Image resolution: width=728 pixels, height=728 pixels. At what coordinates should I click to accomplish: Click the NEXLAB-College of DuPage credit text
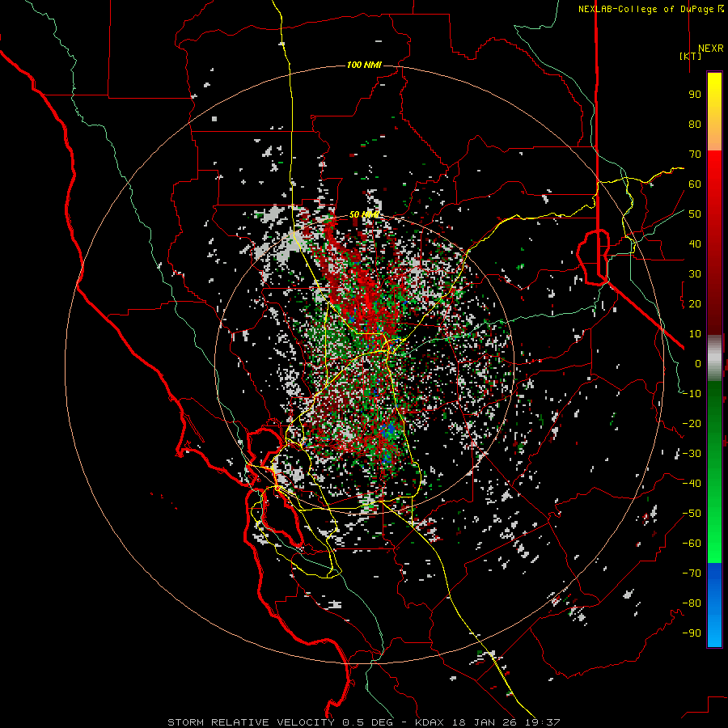[651, 9]
